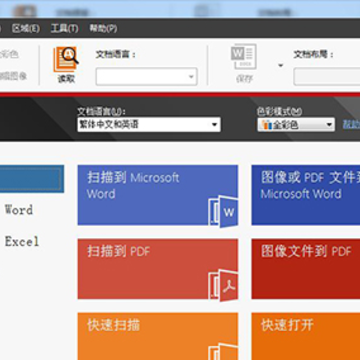
Task: Click the greyed 编辑图像 toolbar option
Action: (x=13, y=76)
